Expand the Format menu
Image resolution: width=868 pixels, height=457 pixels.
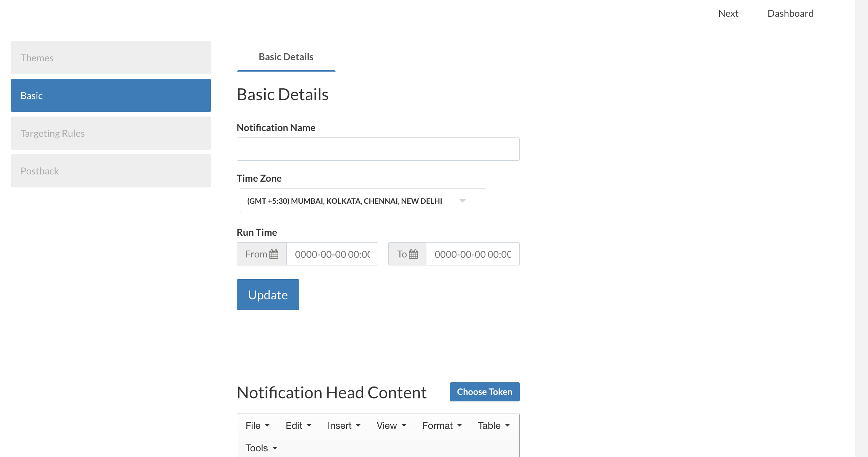click(x=442, y=425)
